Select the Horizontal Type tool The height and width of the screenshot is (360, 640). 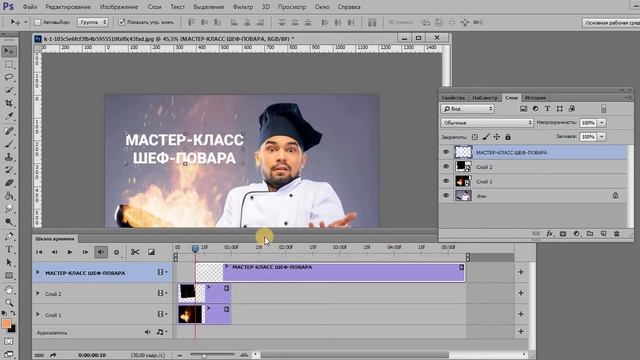click(9, 249)
